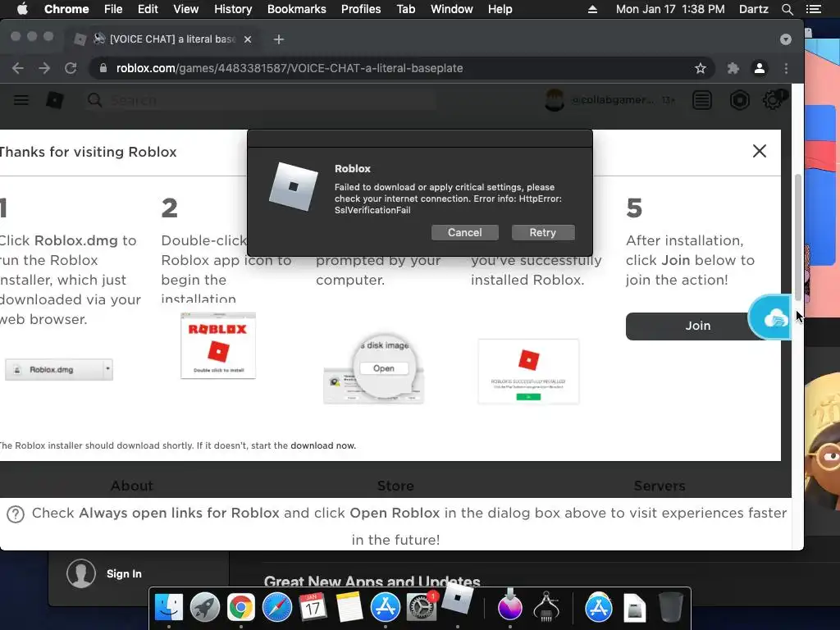The height and width of the screenshot is (630, 840).
Task: Close the Thanks for visiting Roblox panel
Action: point(759,151)
